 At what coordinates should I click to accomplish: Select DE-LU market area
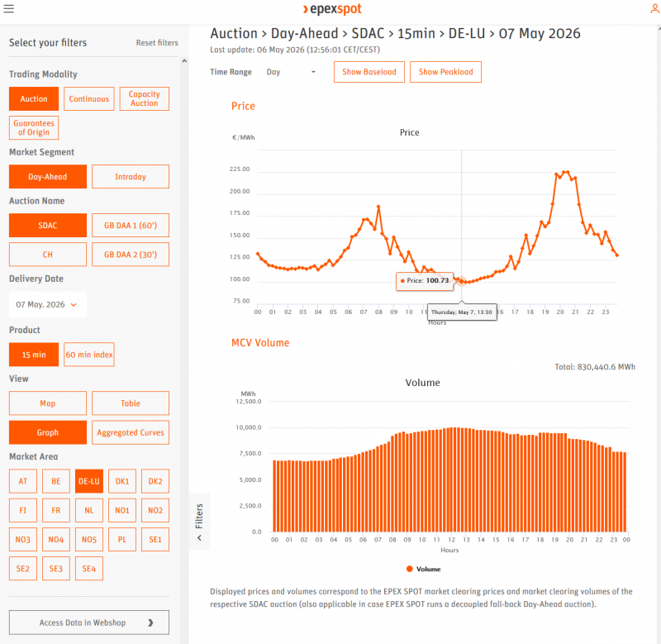point(89,481)
